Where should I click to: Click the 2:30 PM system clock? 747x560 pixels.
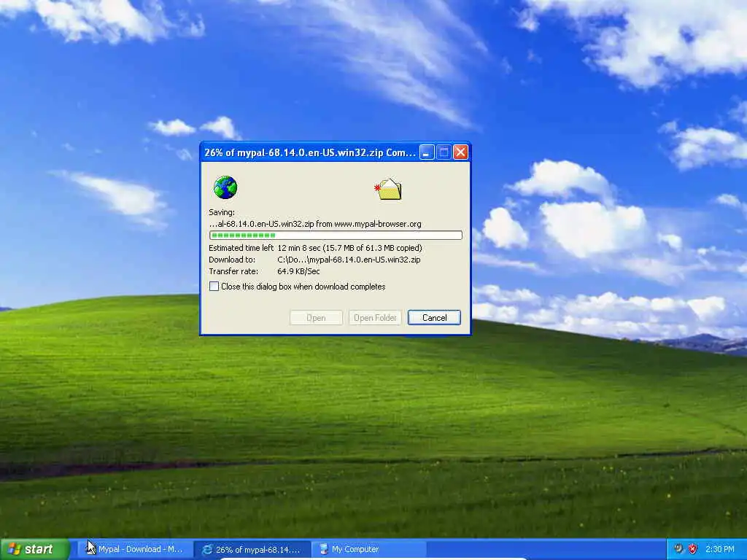(720, 549)
